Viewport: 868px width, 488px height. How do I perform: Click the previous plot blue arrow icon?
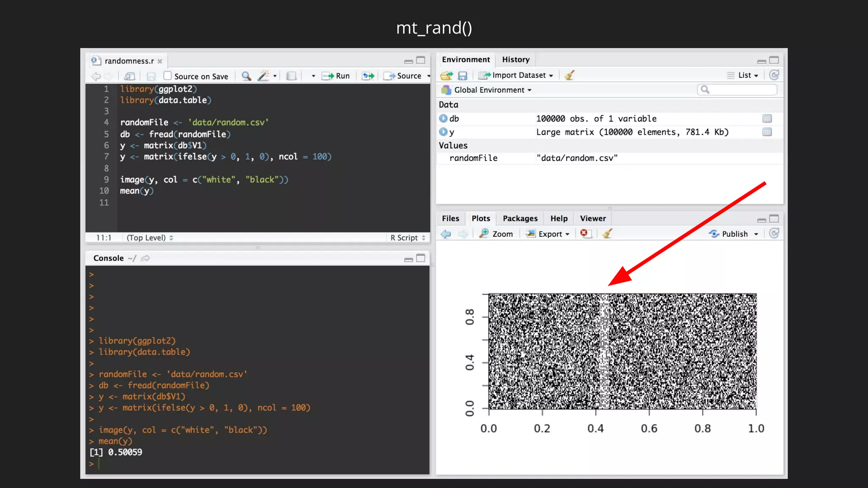pos(446,234)
